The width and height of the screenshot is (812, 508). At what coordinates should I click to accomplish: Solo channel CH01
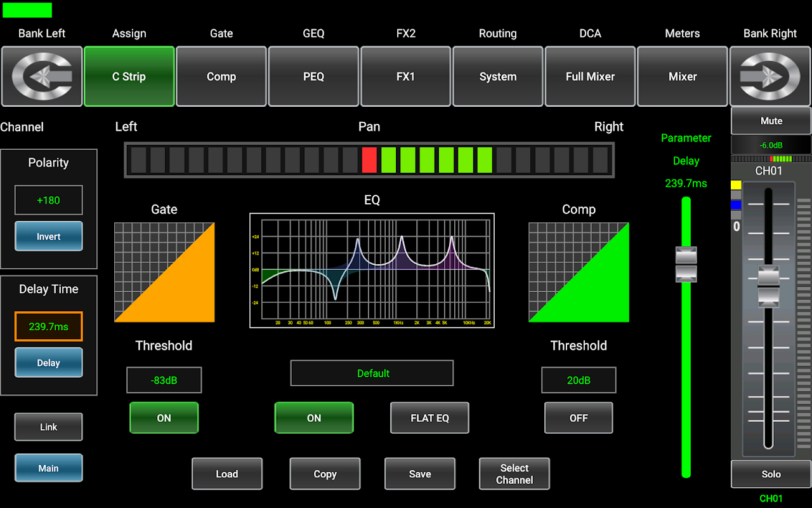tap(771, 474)
